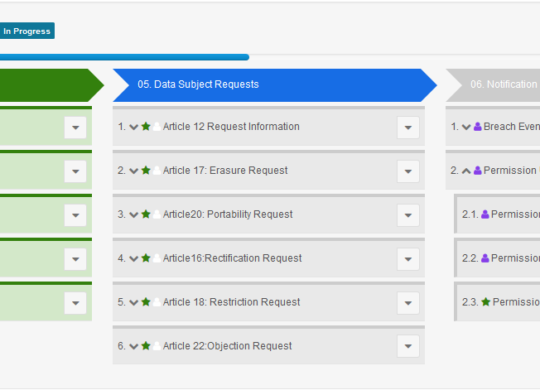Open Article 17: Erasure Request task

225,170
